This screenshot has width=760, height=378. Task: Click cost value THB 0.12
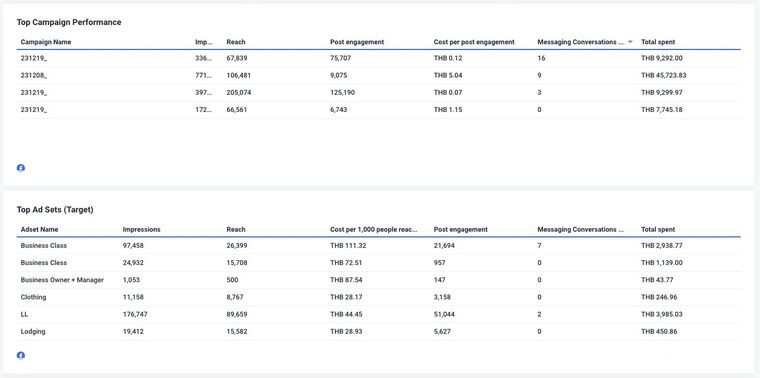point(448,58)
